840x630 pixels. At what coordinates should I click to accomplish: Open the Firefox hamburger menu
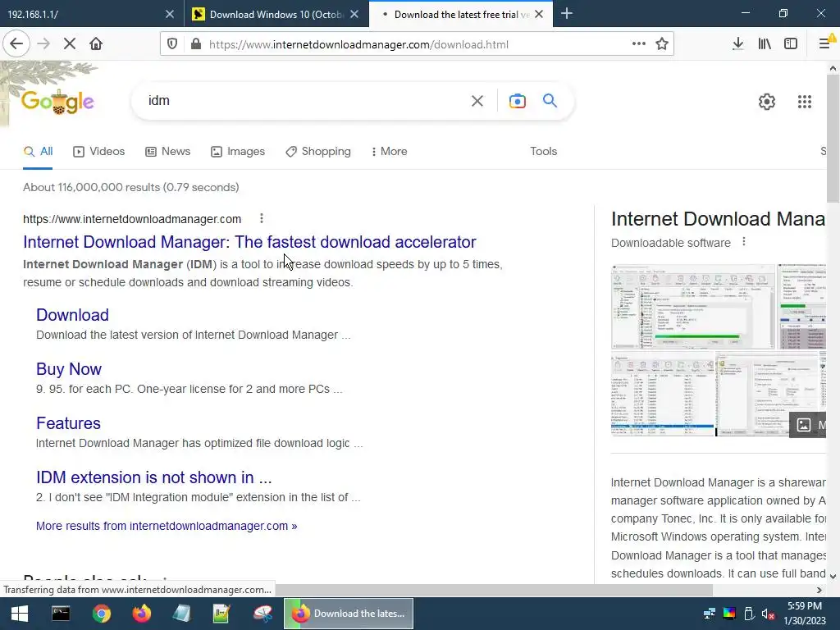[825, 44]
